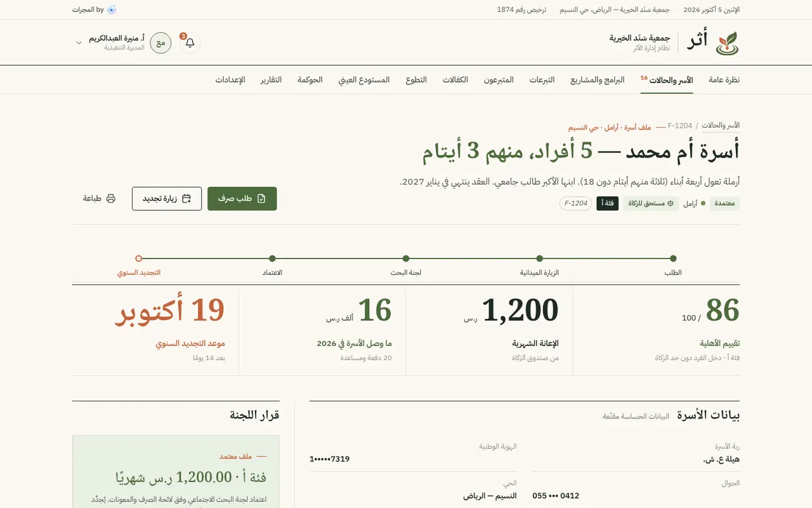Screen dimensions: 812x508
Task: Click the ترخيص رقم 1874 license text
Action: coord(521,10)
